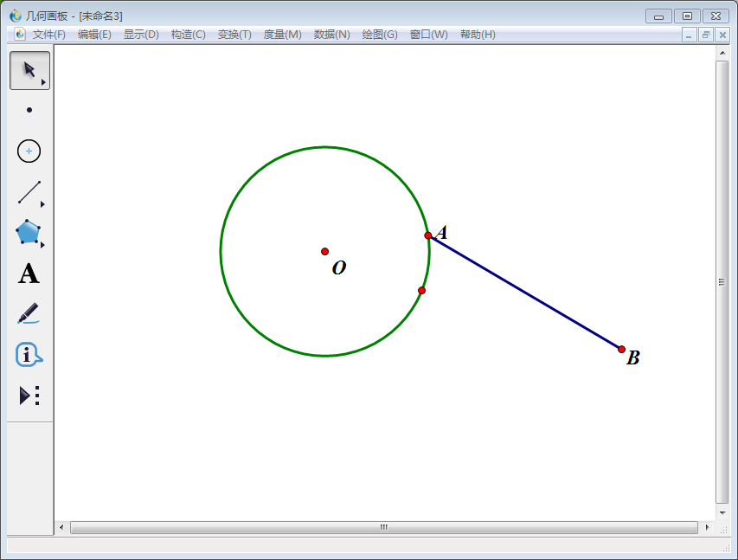Open the 度量(M) menu
The image size is (738, 560).
tap(282, 35)
